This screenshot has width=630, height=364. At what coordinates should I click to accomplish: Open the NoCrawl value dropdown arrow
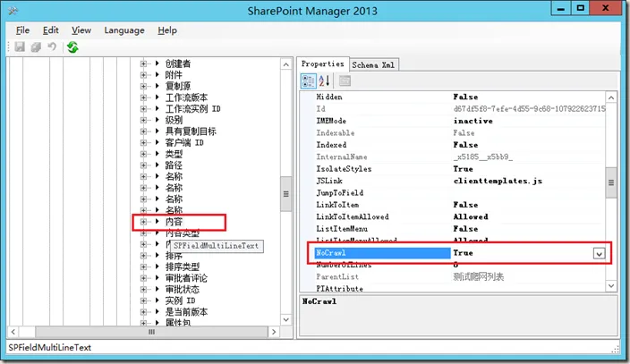[599, 253]
